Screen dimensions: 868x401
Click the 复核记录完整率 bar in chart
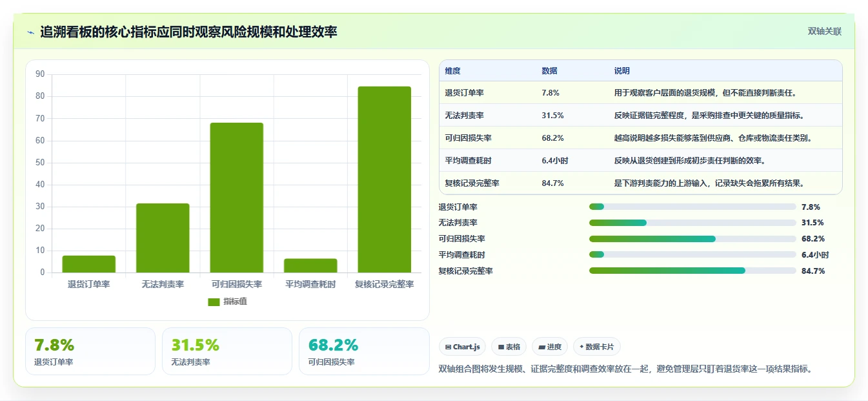pyautogui.click(x=385, y=180)
